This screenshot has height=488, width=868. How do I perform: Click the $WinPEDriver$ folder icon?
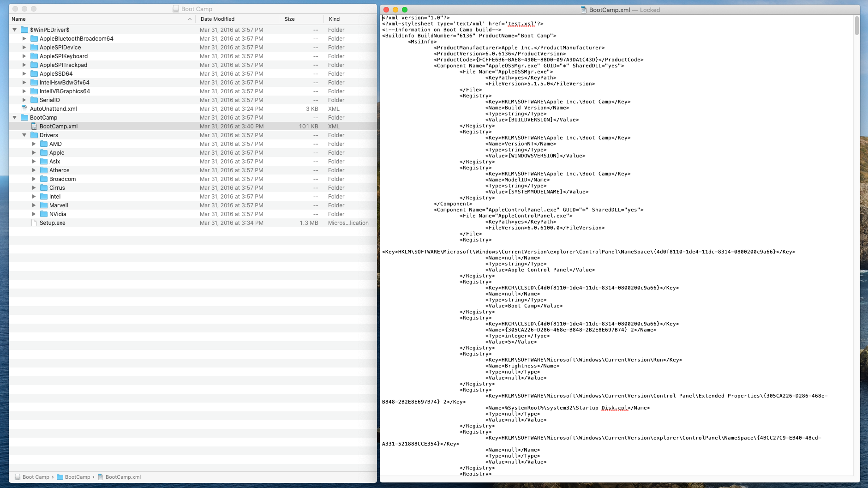[x=24, y=30]
